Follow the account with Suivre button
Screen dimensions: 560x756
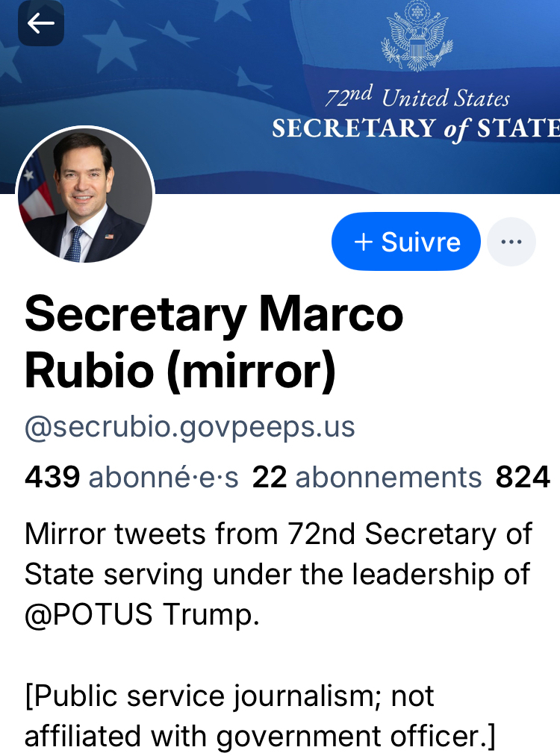click(406, 242)
